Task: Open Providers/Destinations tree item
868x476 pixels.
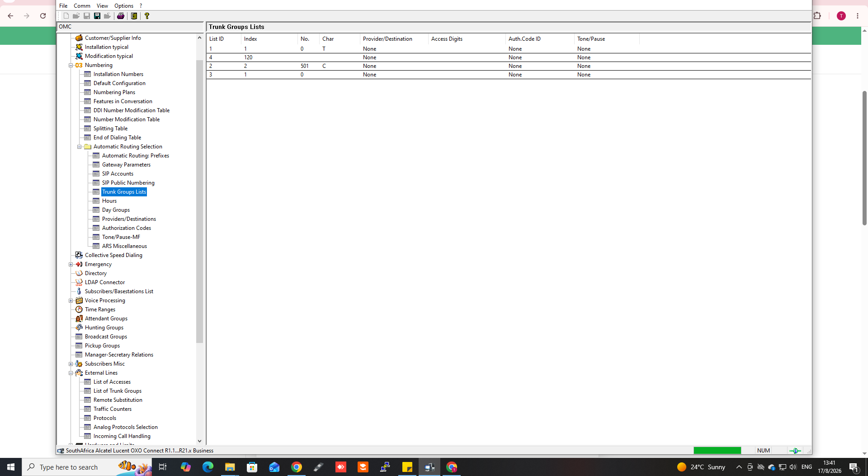Action: pos(129,219)
